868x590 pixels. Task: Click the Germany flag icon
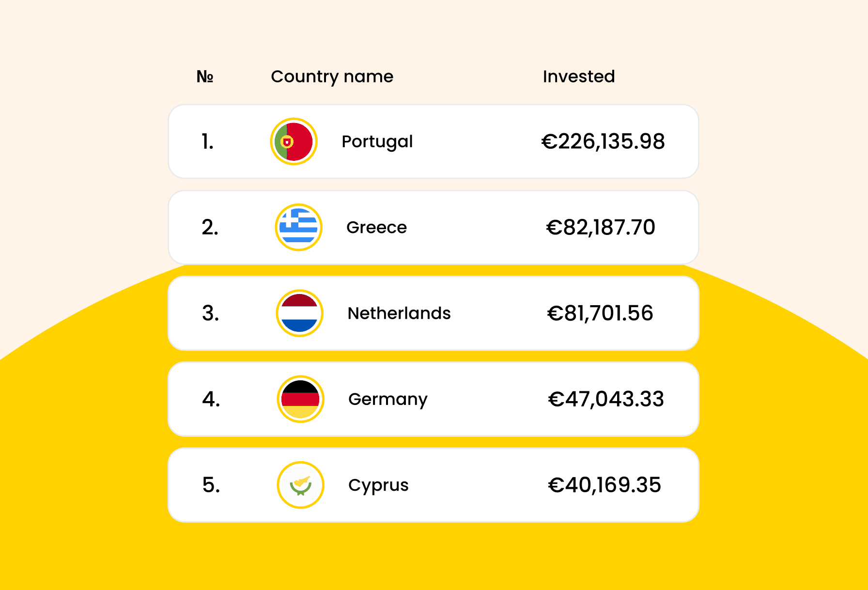point(300,399)
